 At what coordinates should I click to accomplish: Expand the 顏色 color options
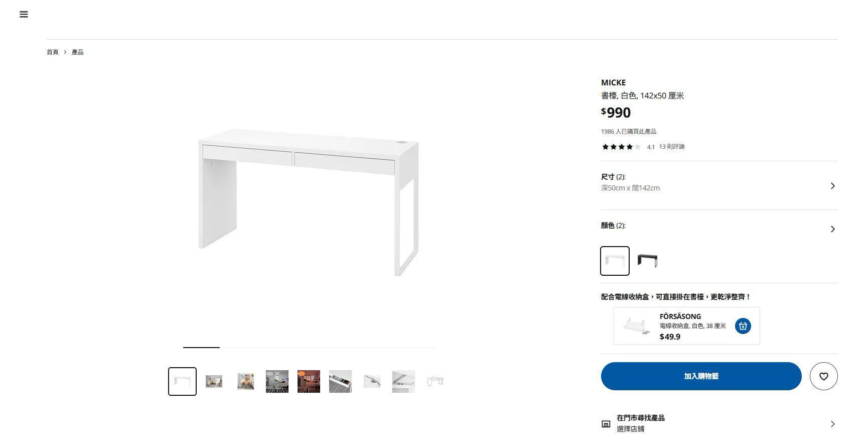[x=832, y=229]
